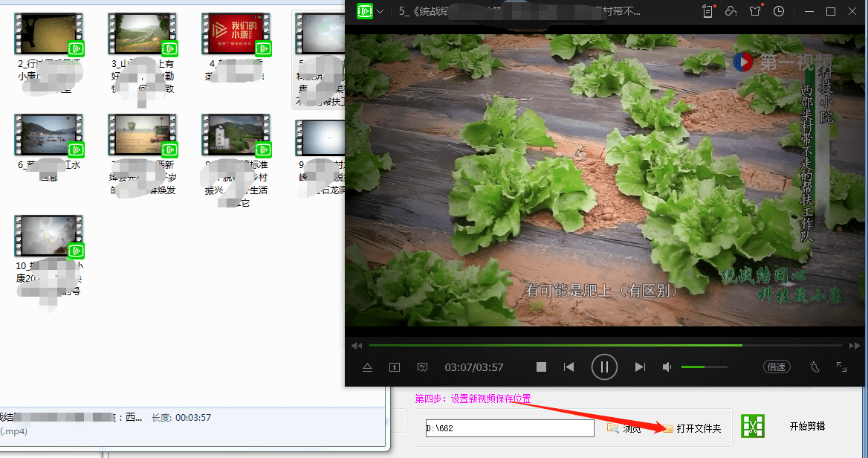Image resolution: width=868 pixels, height=458 pixels.
Task: Open playback history clock icon
Action: [x=779, y=11]
